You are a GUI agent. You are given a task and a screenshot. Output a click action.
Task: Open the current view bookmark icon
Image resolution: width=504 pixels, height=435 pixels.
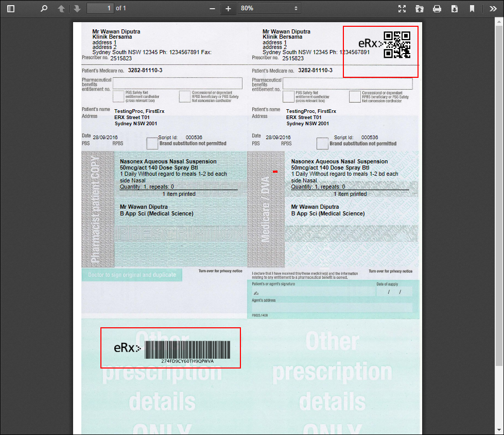[x=472, y=9]
